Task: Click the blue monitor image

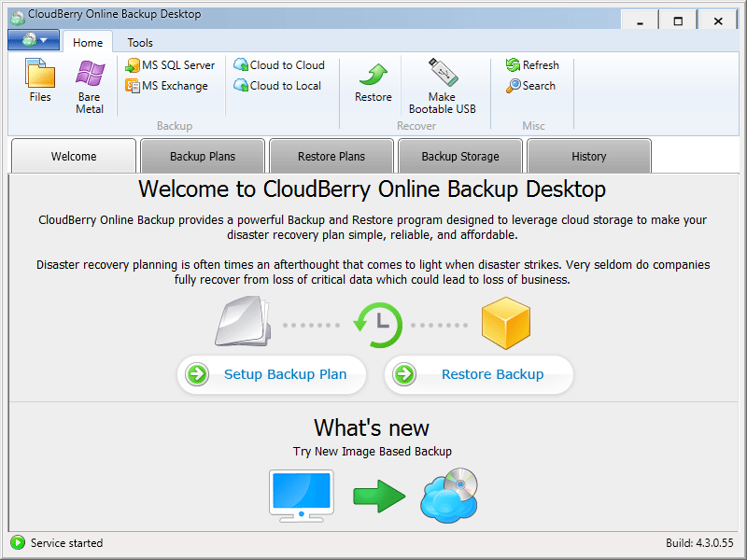Action: click(x=302, y=496)
